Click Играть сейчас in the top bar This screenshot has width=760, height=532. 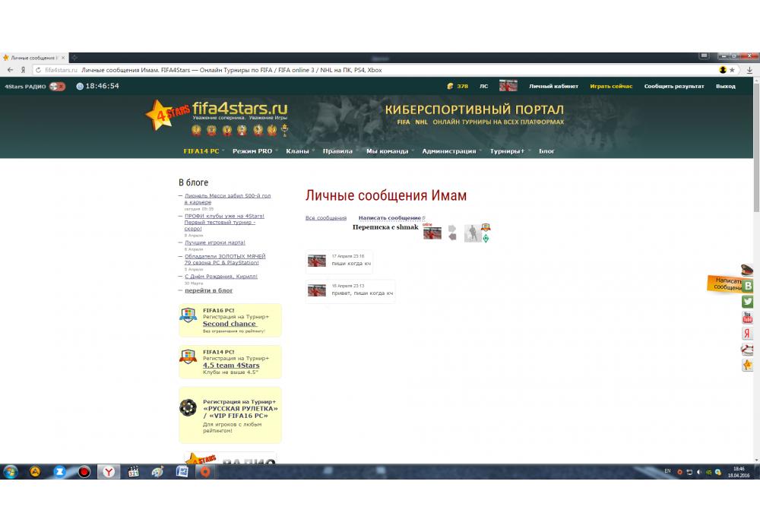tap(611, 86)
